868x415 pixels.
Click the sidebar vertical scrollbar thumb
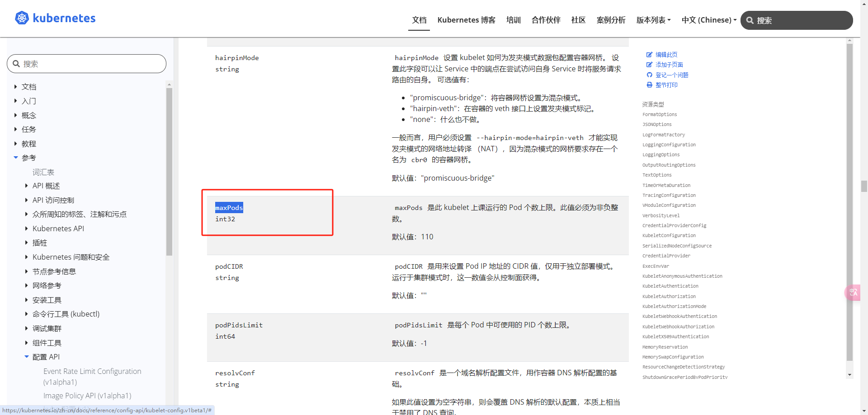tap(169, 172)
